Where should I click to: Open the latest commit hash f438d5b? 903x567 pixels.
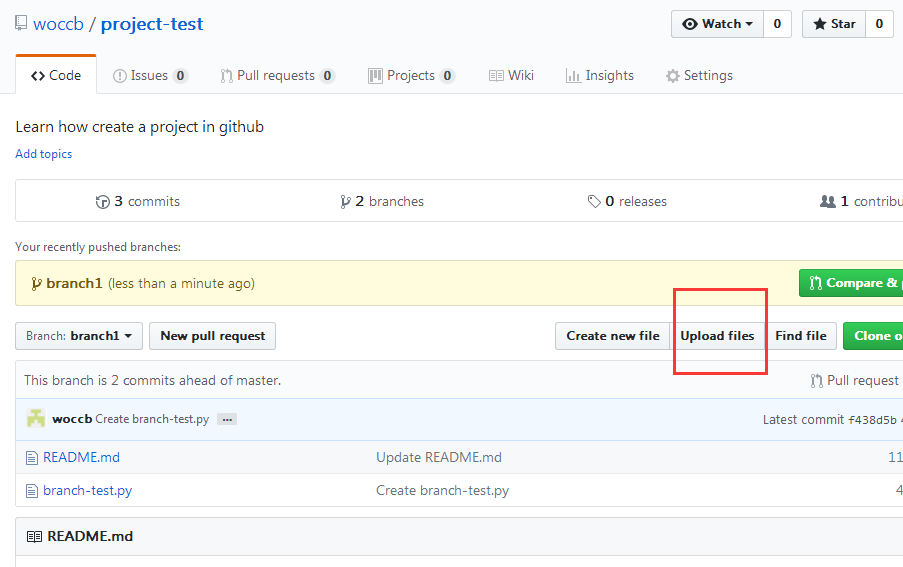tap(872, 420)
